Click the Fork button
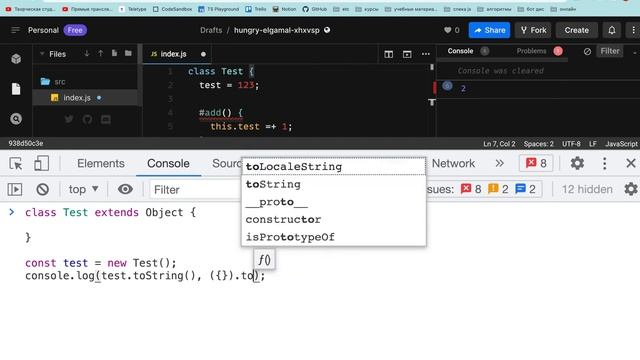This screenshot has height=360, width=640. coord(533,30)
